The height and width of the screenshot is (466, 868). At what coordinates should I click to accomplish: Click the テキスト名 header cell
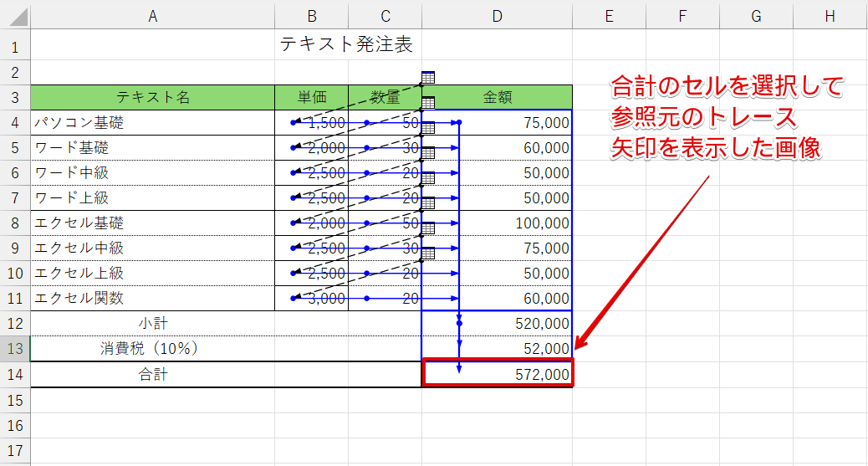153,98
